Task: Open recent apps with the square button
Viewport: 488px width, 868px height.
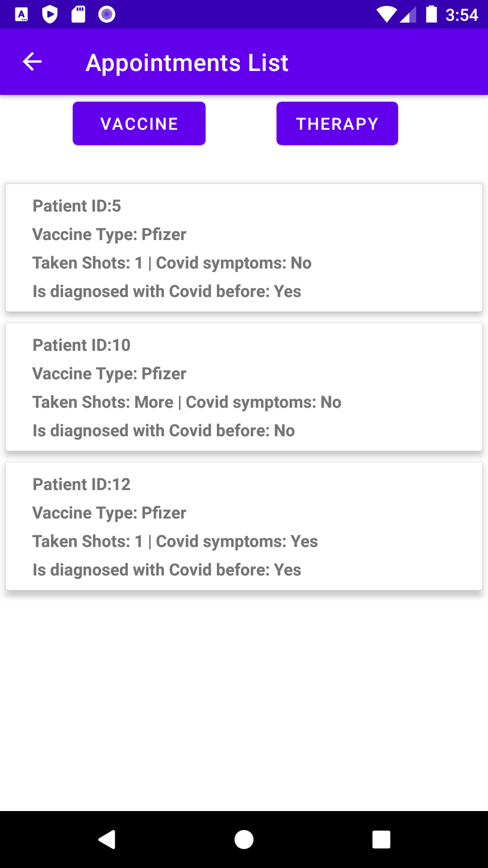Action: [x=381, y=840]
